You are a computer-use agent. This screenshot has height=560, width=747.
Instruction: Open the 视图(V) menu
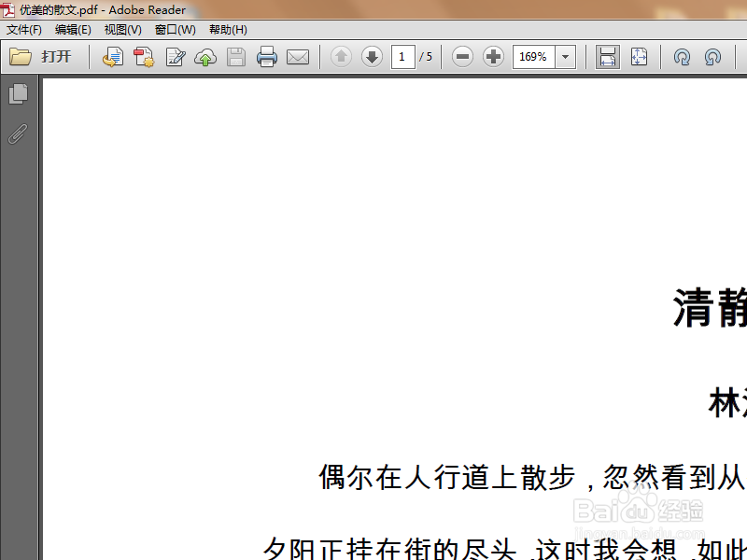click(123, 30)
